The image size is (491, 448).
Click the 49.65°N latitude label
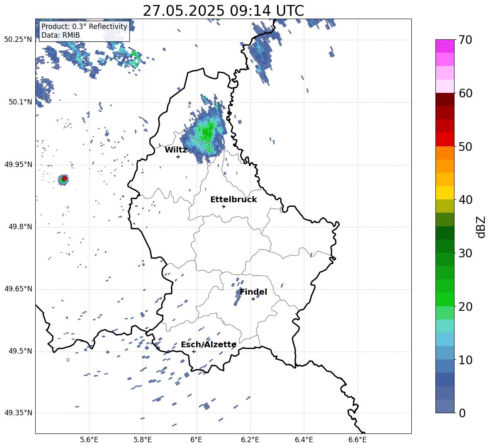[18, 289]
